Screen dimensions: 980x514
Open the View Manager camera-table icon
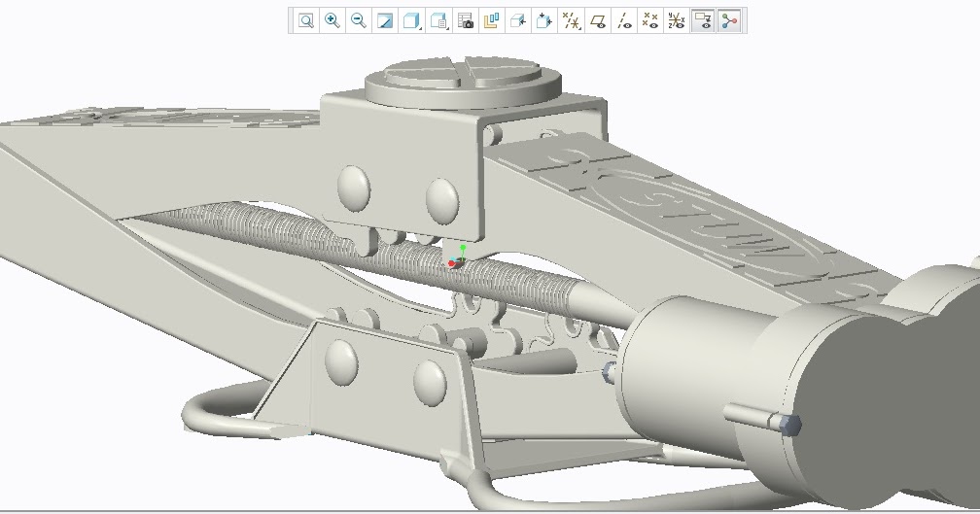point(465,20)
